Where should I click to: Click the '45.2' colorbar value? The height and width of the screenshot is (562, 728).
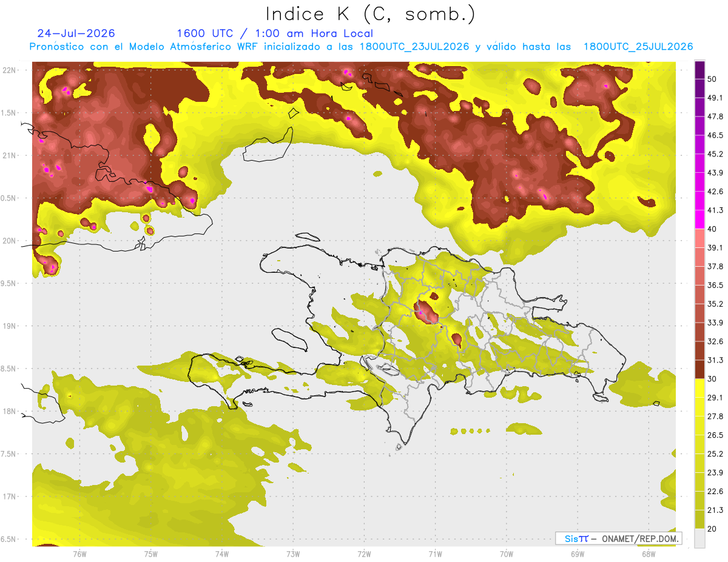(x=715, y=154)
